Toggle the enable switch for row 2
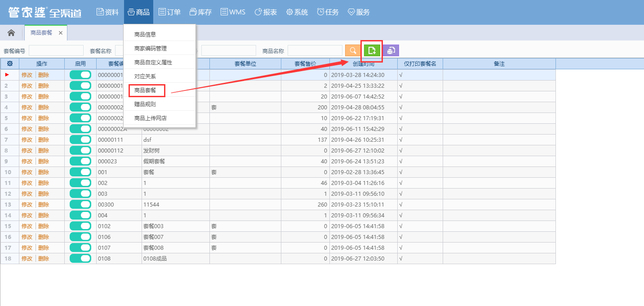Image resolution: width=644 pixels, height=306 pixels. coord(80,85)
